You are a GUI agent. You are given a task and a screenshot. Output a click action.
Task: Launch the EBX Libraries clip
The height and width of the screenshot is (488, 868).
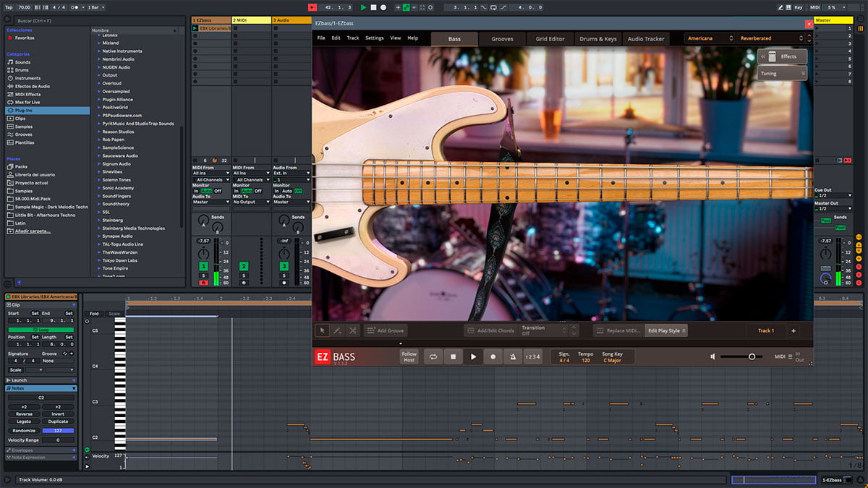click(x=195, y=28)
